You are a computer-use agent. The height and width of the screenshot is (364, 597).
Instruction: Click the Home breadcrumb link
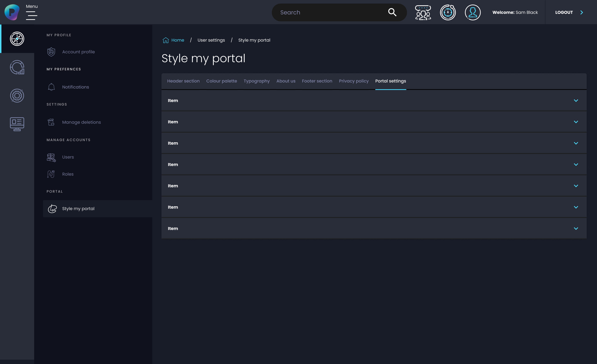[178, 40]
